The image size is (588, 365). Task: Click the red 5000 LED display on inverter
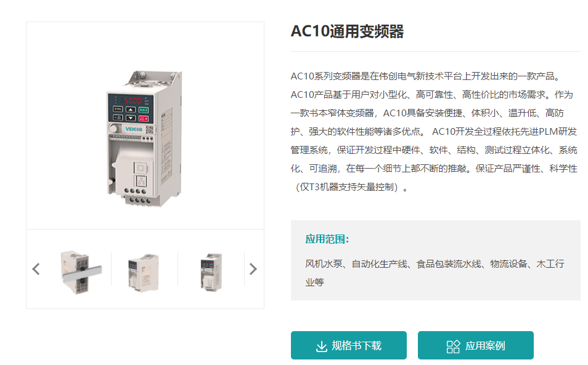coord(133,100)
